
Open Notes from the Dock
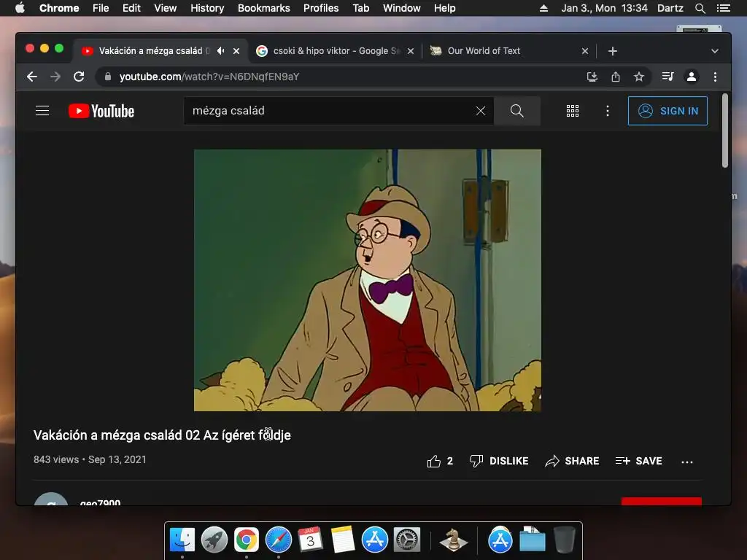(x=343, y=540)
